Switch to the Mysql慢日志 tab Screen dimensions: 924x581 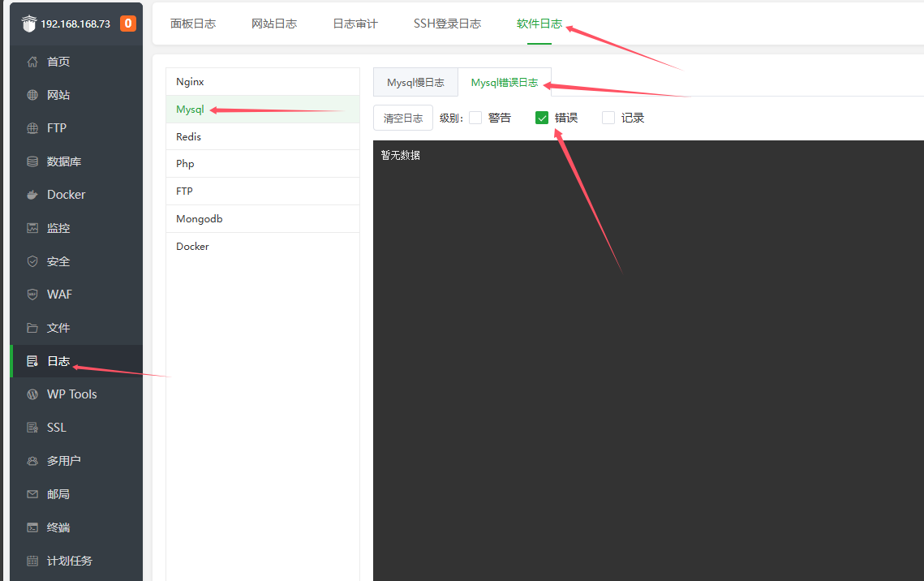415,83
